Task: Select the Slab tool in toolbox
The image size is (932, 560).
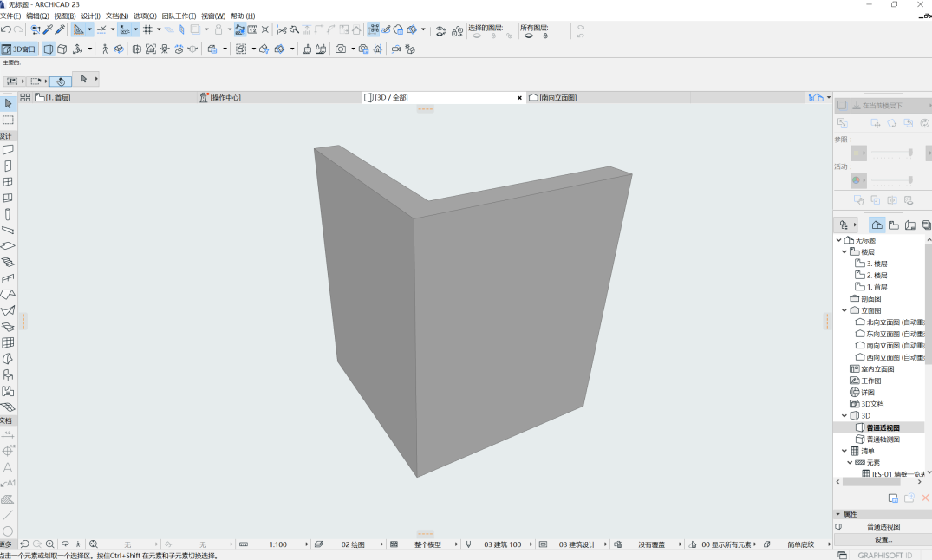Action: (8, 245)
